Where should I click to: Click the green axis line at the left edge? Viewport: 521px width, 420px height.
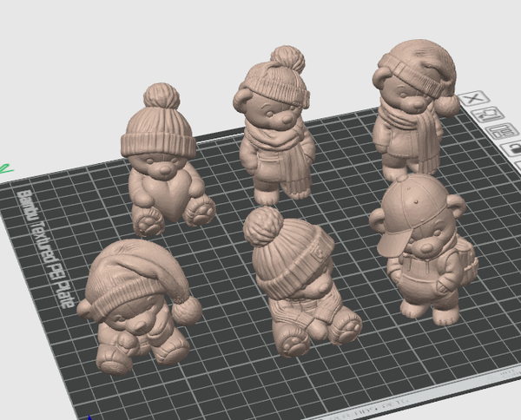(5, 169)
